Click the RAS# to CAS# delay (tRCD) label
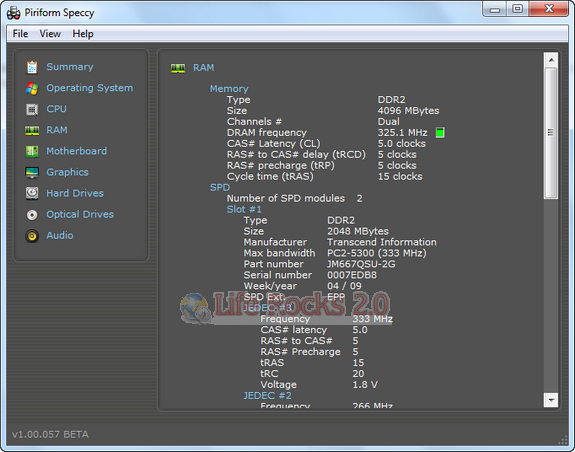Screen dimensions: 575x452 click(x=296, y=155)
